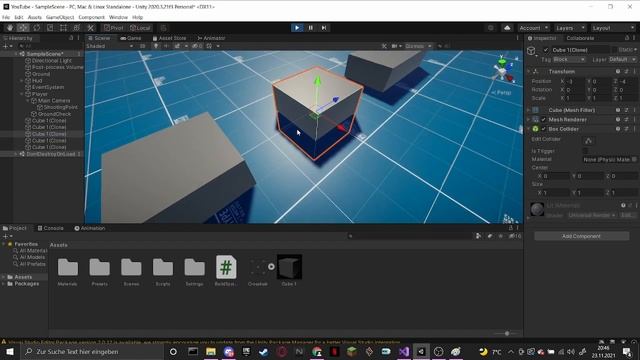
Task: Select the Rotate tool in the toolbar
Action: click(36, 28)
